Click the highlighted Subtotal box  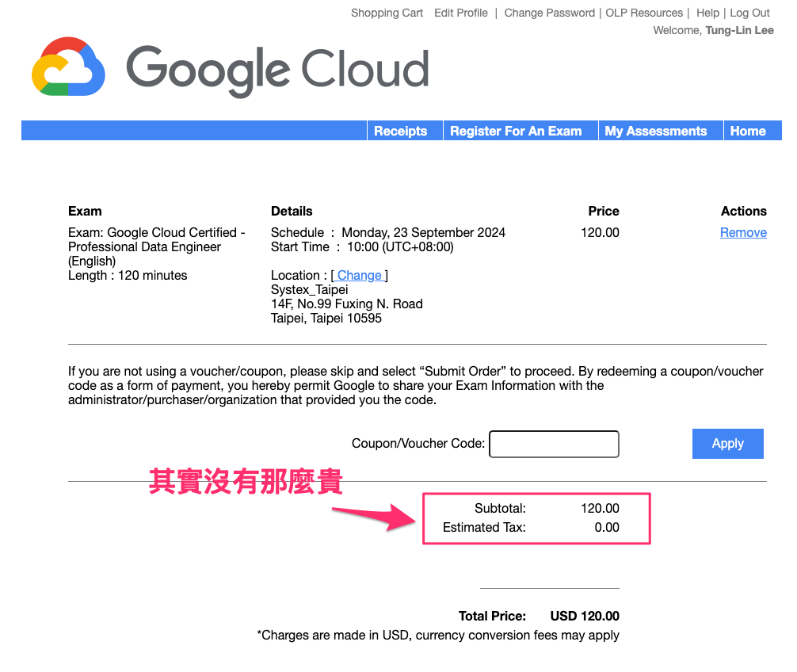[536, 518]
